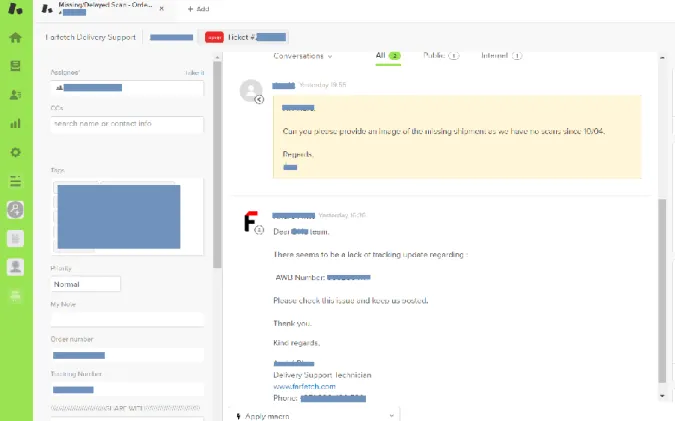
Task: Click the person profile app icon
Action: click(x=15, y=267)
